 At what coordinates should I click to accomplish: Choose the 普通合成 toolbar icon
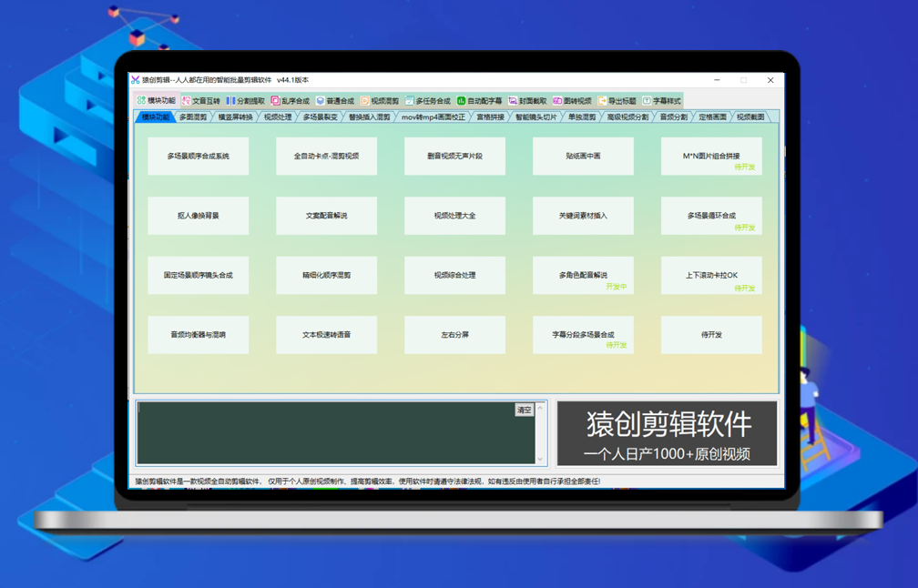pos(321,101)
